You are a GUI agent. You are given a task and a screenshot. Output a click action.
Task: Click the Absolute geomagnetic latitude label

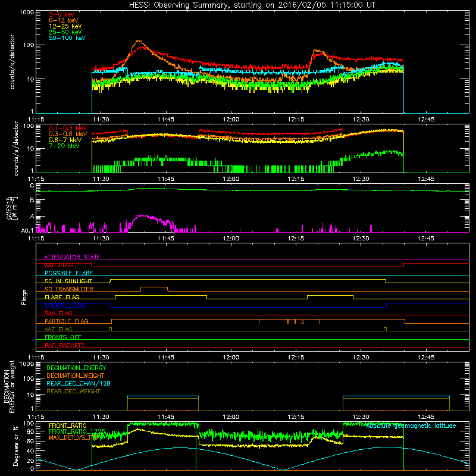click(411, 426)
